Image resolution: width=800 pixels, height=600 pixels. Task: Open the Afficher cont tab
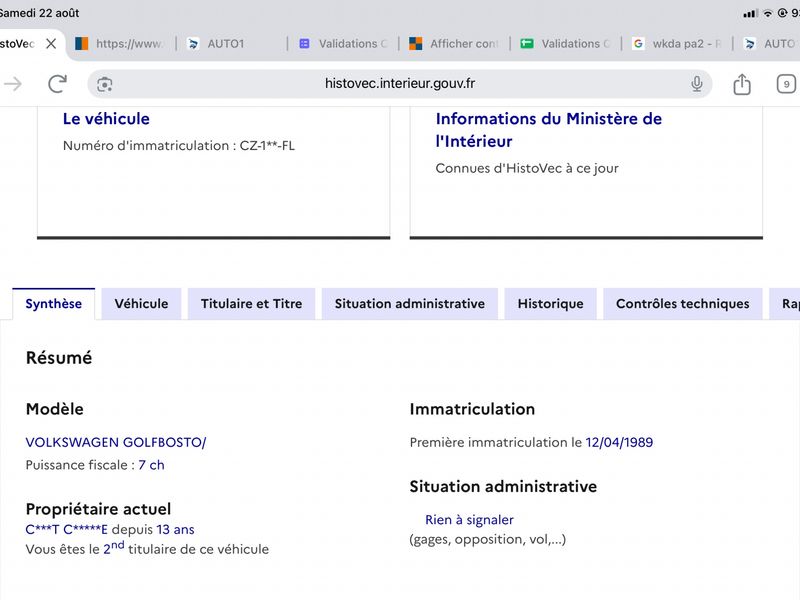454,44
